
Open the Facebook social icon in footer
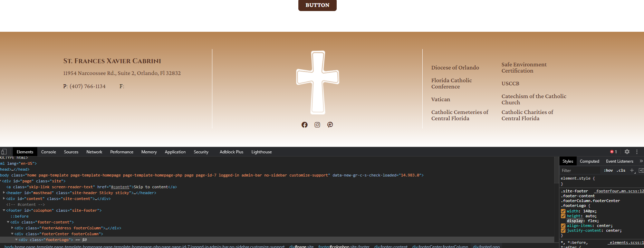pyautogui.click(x=304, y=125)
